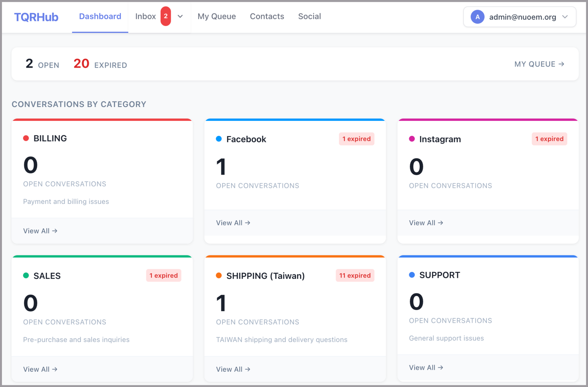
Task: Switch to the Contacts tab
Action: point(267,17)
